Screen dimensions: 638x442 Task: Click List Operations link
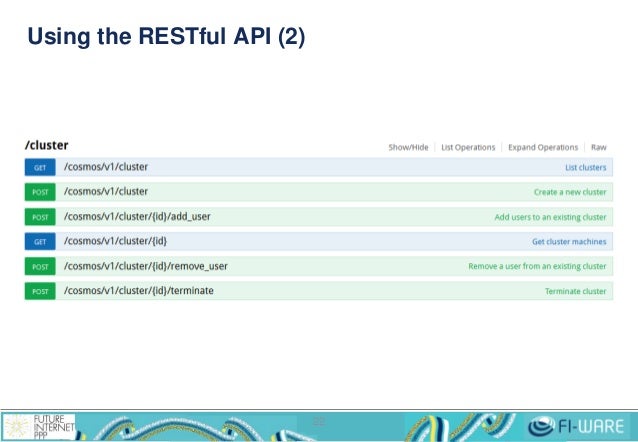click(x=468, y=147)
